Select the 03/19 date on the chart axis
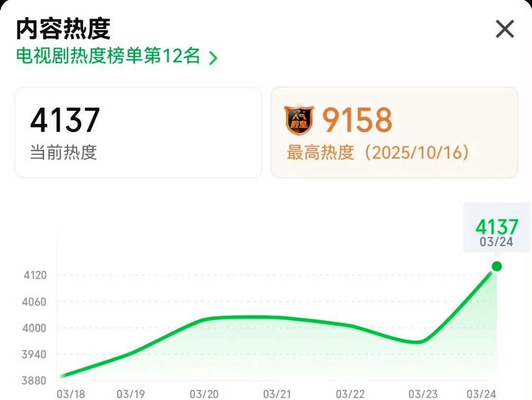 (x=131, y=394)
